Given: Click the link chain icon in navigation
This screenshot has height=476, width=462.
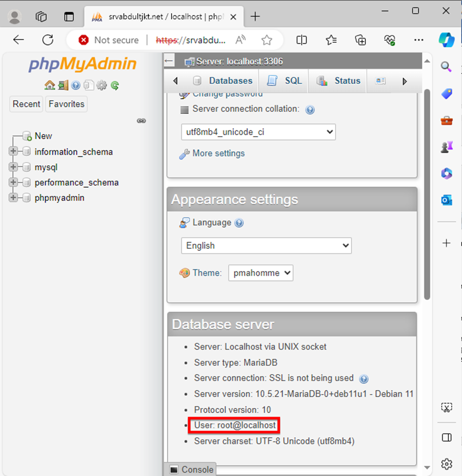Looking at the screenshot, I should pos(141,121).
